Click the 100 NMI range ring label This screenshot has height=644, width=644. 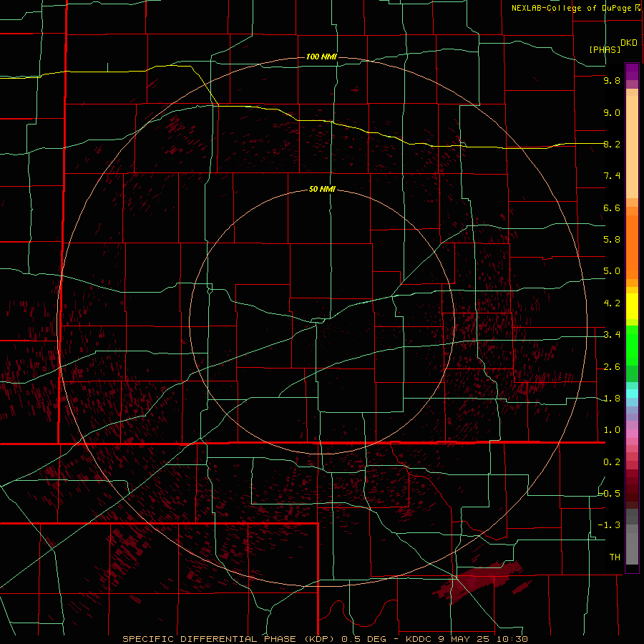321,57
